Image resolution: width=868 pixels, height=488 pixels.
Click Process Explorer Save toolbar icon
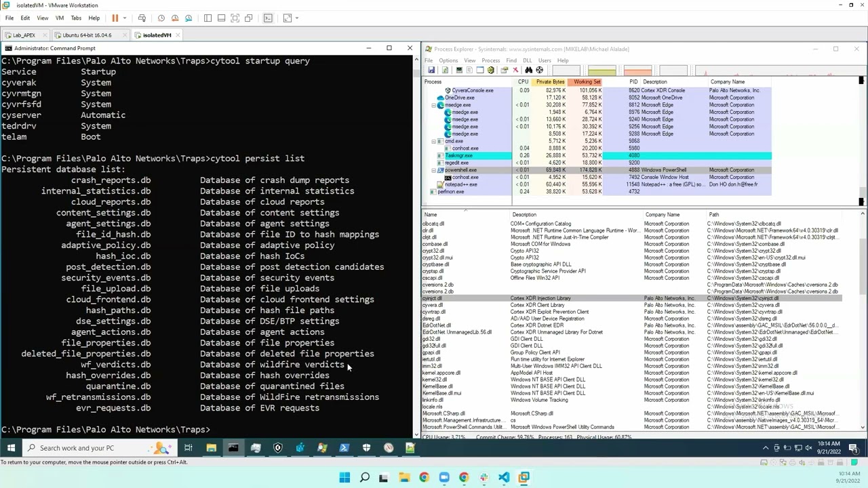click(431, 70)
